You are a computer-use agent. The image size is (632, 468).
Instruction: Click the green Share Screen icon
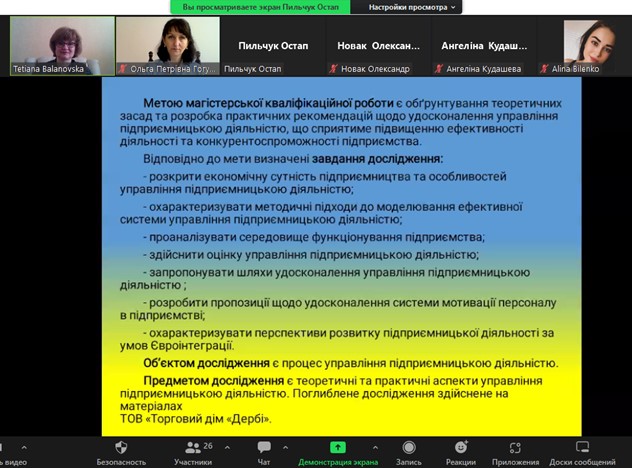[338, 447]
